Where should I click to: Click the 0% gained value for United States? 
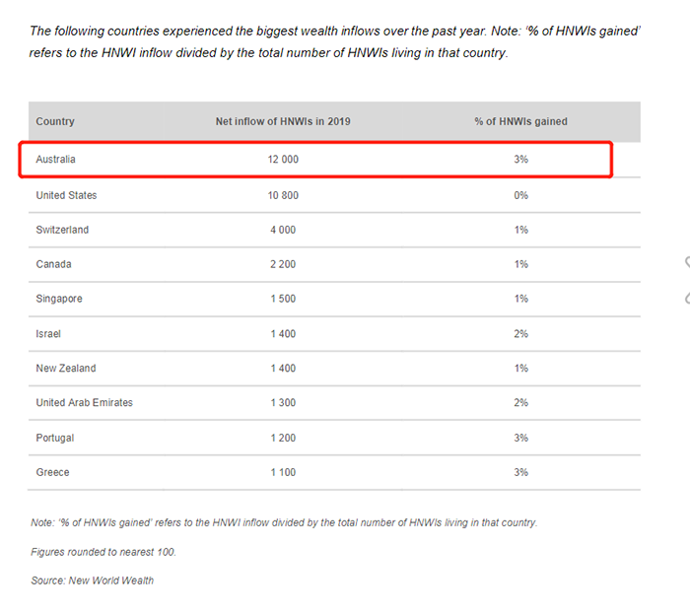point(521,195)
